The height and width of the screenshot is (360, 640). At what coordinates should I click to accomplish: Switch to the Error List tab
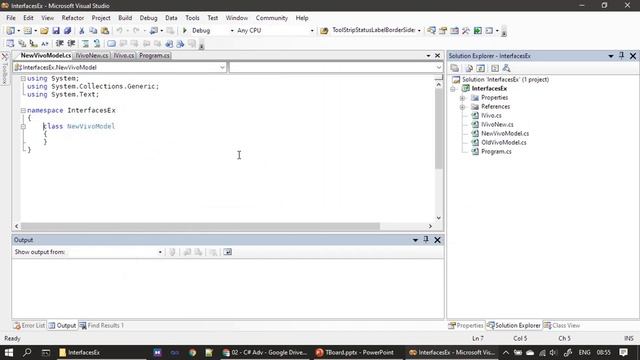pos(29,325)
